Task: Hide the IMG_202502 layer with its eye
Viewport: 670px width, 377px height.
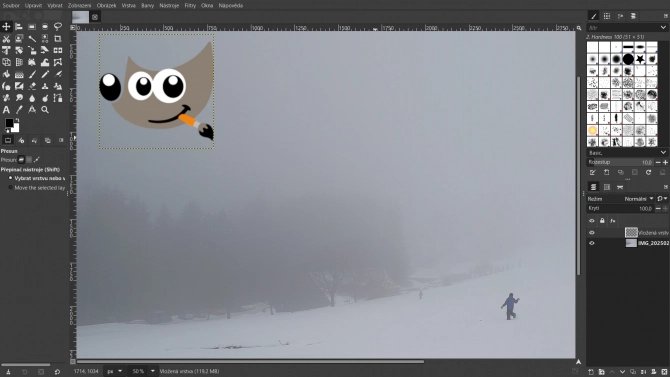Action: pyautogui.click(x=592, y=243)
